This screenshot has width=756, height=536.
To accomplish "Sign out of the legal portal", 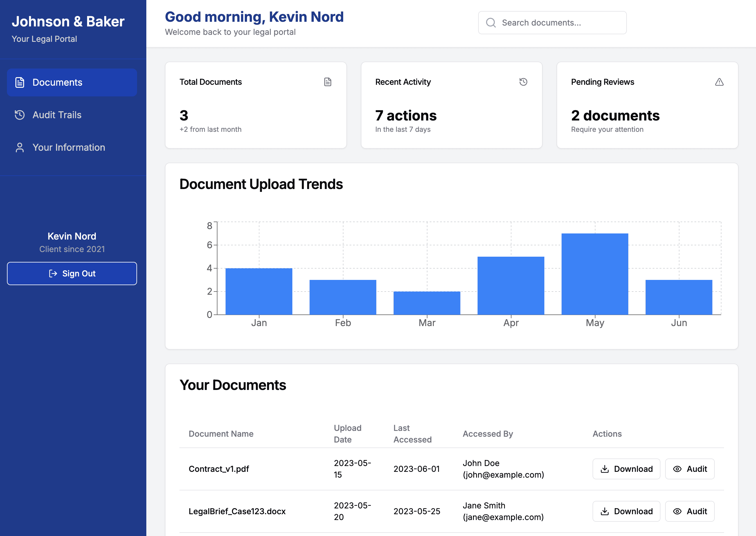I will pyautogui.click(x=72, y=274).
